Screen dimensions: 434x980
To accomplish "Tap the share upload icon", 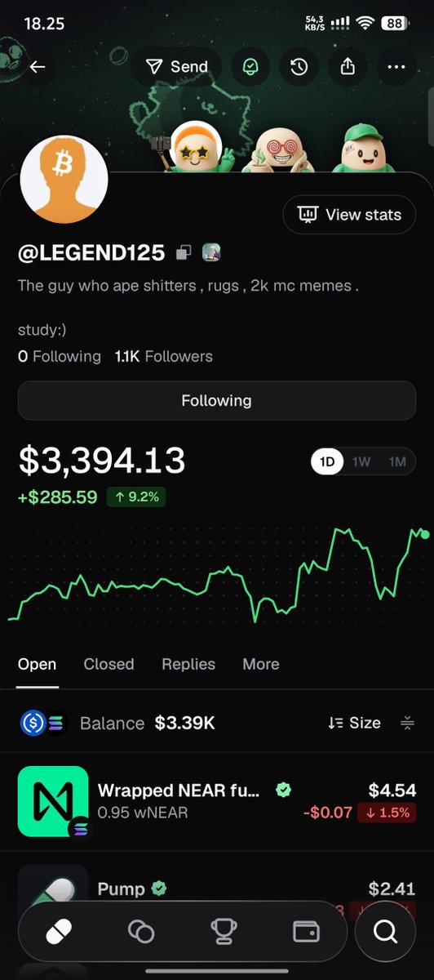I will click(x=348, y=67).
